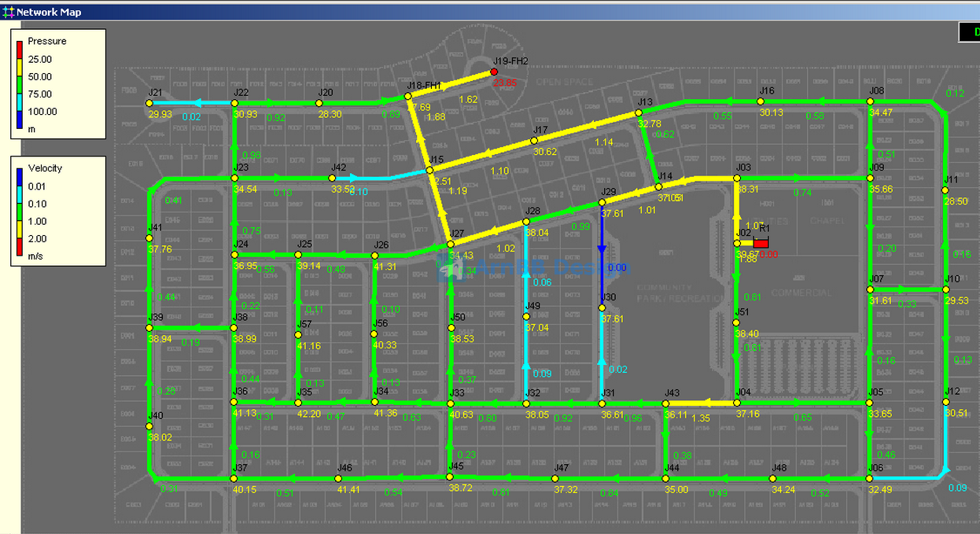The height and width of the screenshot is (534, 980).
Task: Select junction J30 node
Action: click(602, 308)
